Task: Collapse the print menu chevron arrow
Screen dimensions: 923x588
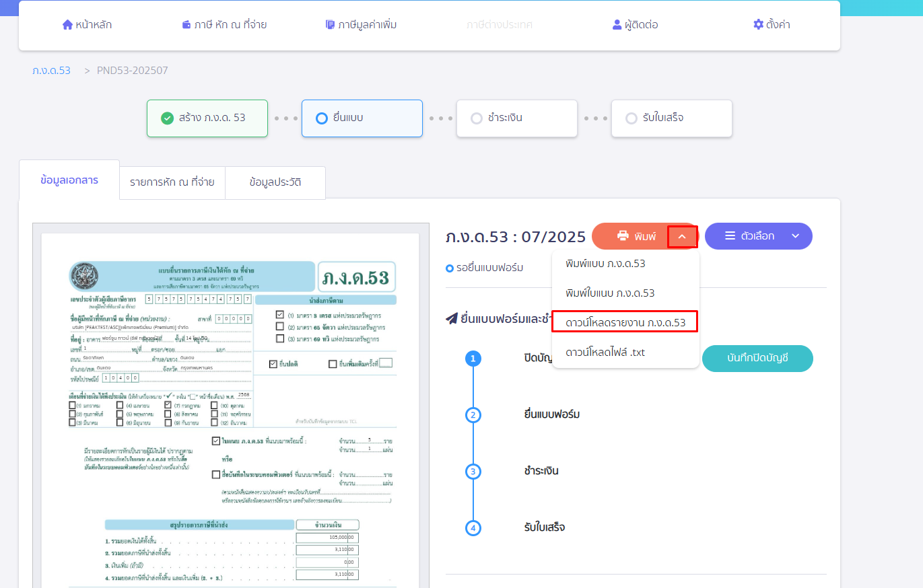Action: click(682, 237)
